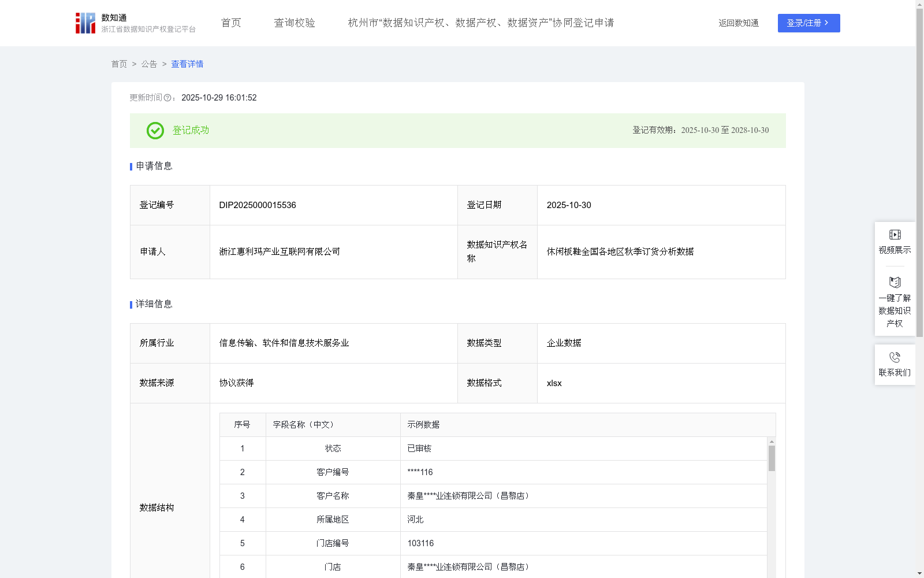The width and height of the screenshot is (924, 578).
Task: Open the 视频展示 video icon
Action: click(895, 235)
